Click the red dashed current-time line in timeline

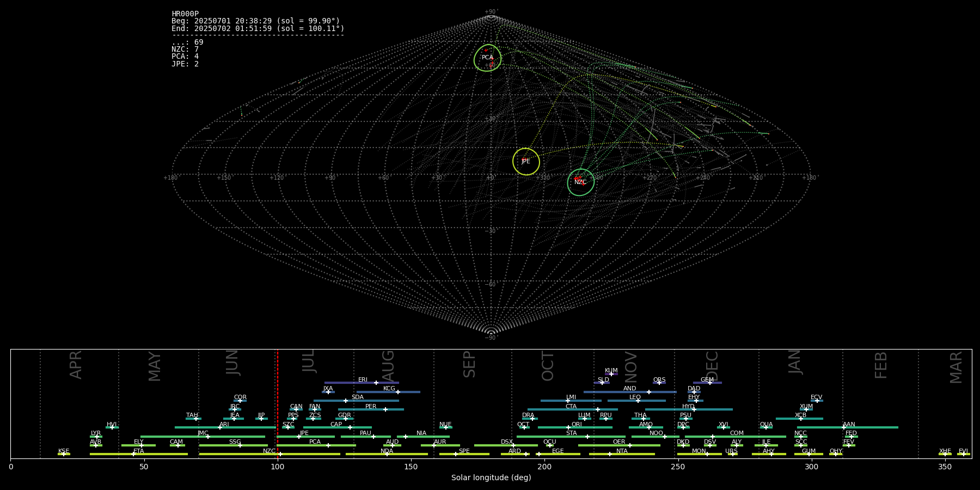(278, 403)
